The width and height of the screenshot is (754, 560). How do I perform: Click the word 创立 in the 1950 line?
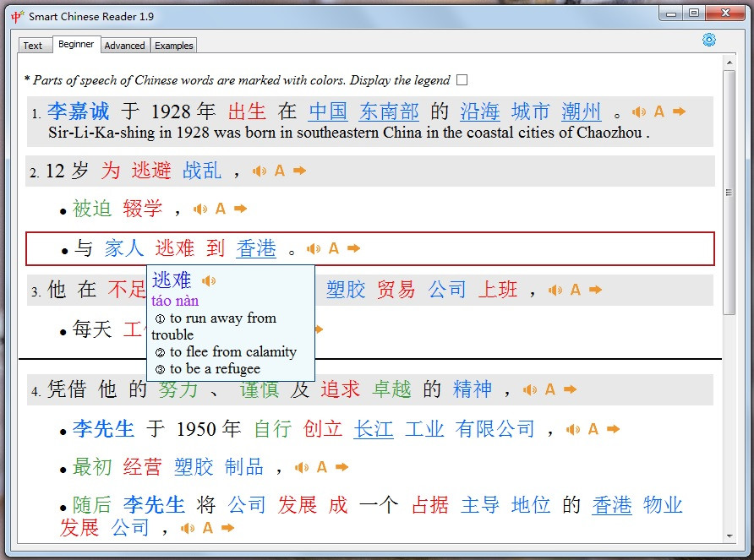click(323, 429)
